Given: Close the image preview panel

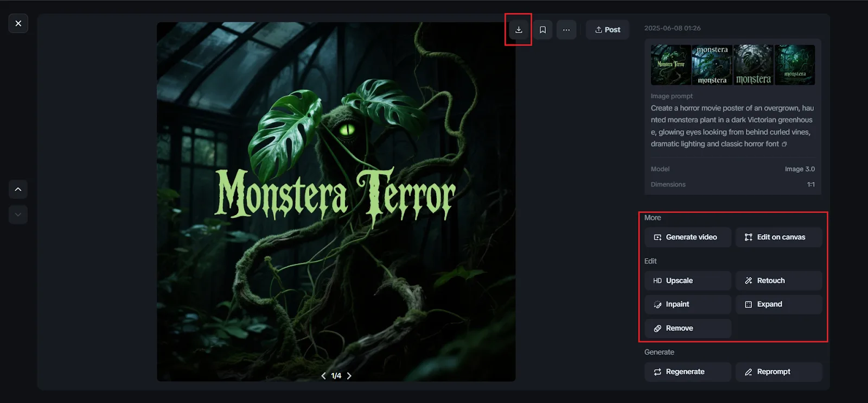Looking at the screenshot, I should (18, 23).
